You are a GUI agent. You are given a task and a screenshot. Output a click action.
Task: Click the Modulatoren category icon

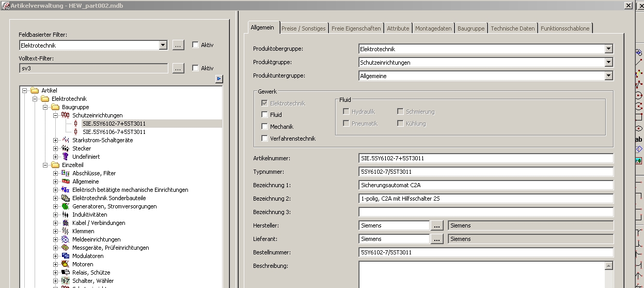(66, 256)
